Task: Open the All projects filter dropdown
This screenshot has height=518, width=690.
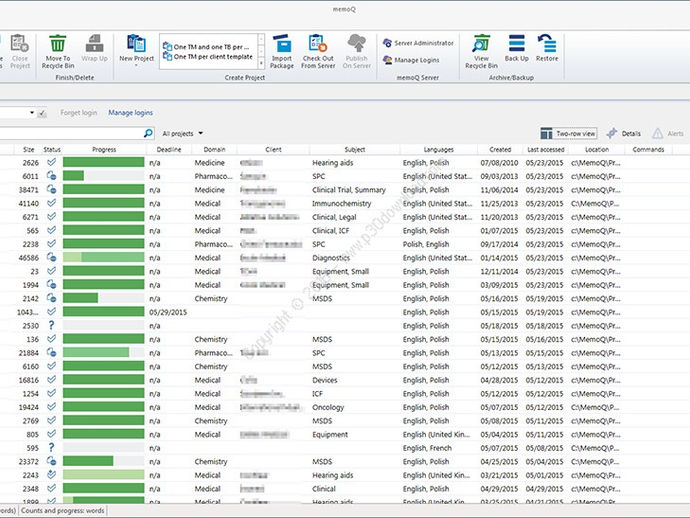Action: (x=183, y=133)
